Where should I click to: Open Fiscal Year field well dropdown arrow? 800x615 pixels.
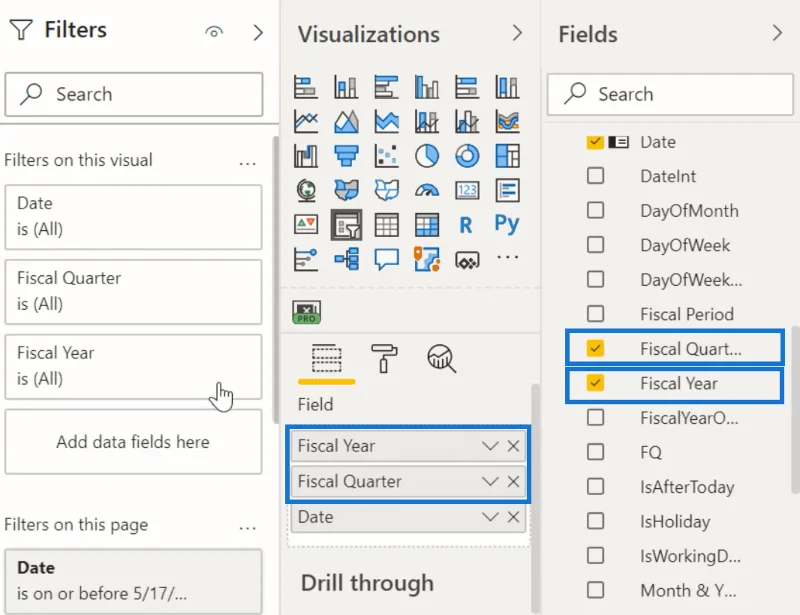[x=490, y=446]
